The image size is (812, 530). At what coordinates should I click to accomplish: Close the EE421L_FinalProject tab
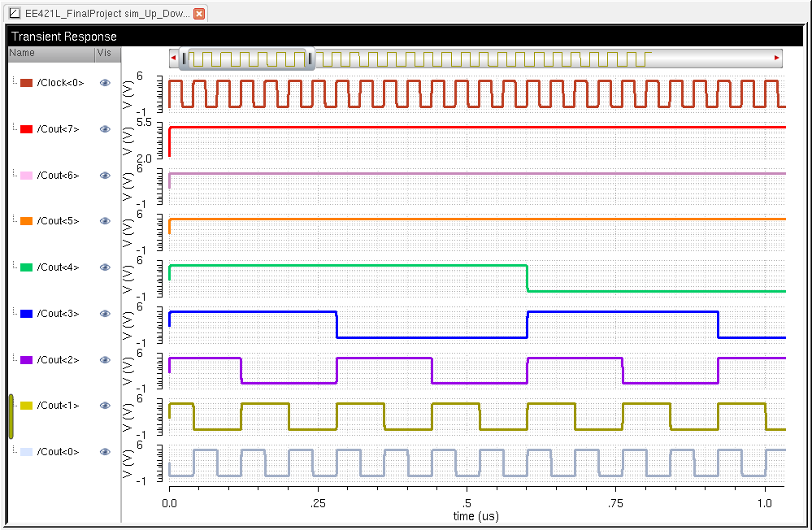(x=199, y=14)
